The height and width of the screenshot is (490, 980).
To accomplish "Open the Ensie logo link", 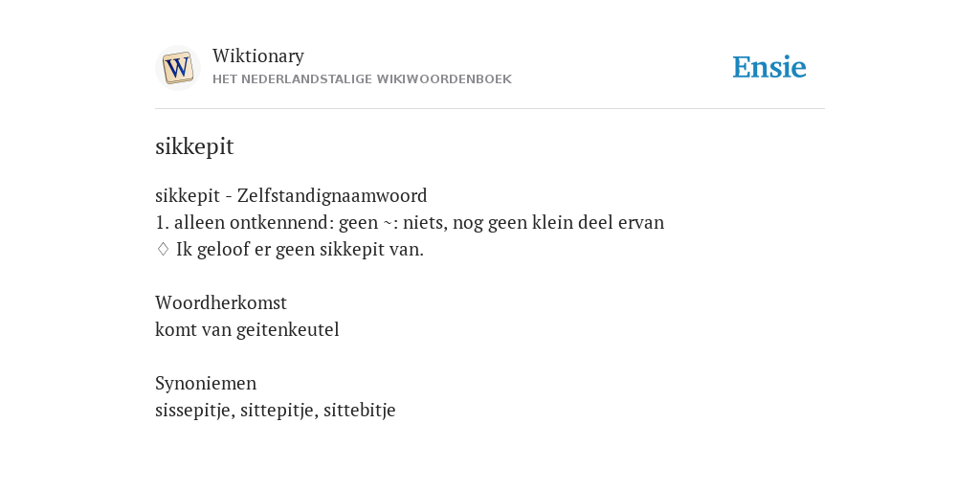I will (x=769, y=67).
